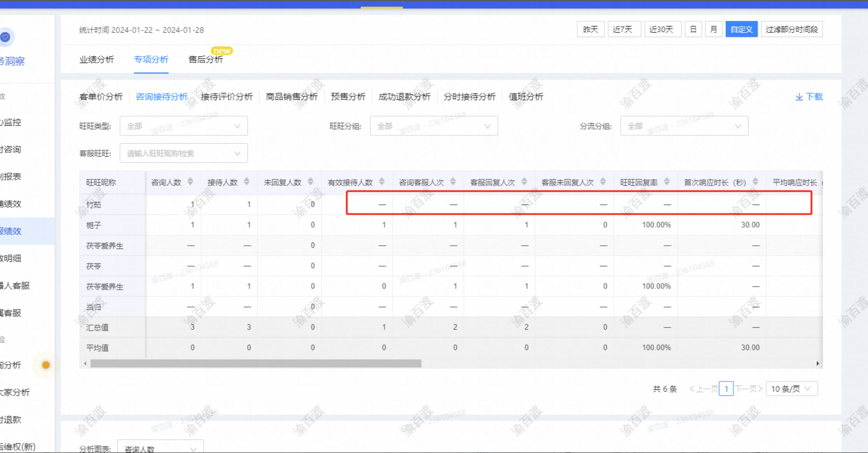Viewport: 868px width, 453px height.
Task: Click sort arrows for 未回复人数 column
Action: (x=310, y=181)
